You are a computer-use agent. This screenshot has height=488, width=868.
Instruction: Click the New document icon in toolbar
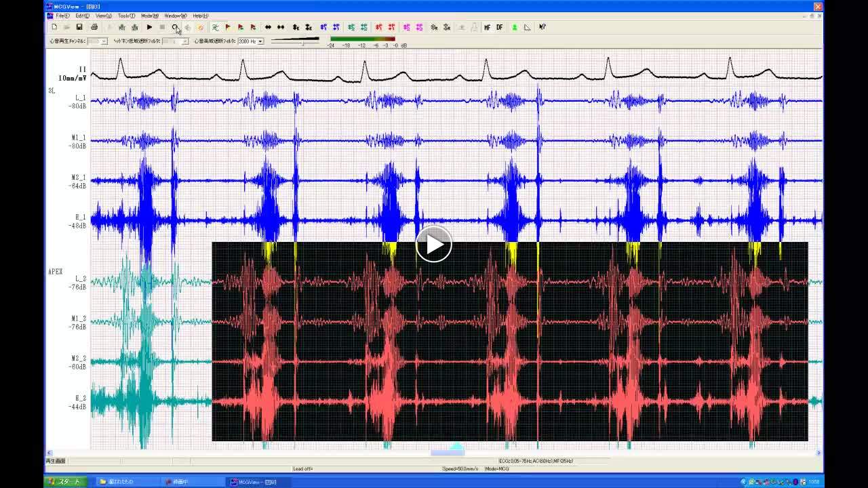coord(54,27)
